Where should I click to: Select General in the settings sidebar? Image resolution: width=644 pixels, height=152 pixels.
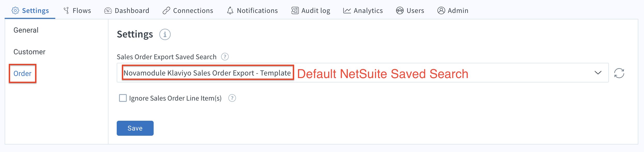(x=26, y=30)
